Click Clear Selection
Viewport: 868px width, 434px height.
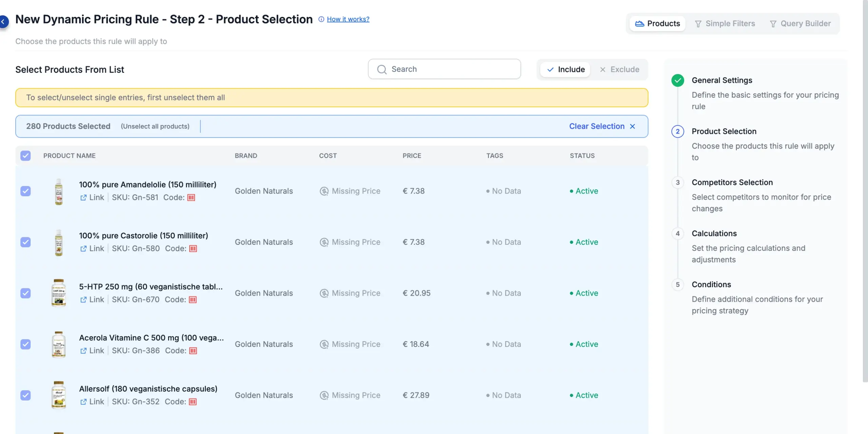pyautogui.click(x=602, y=126)
